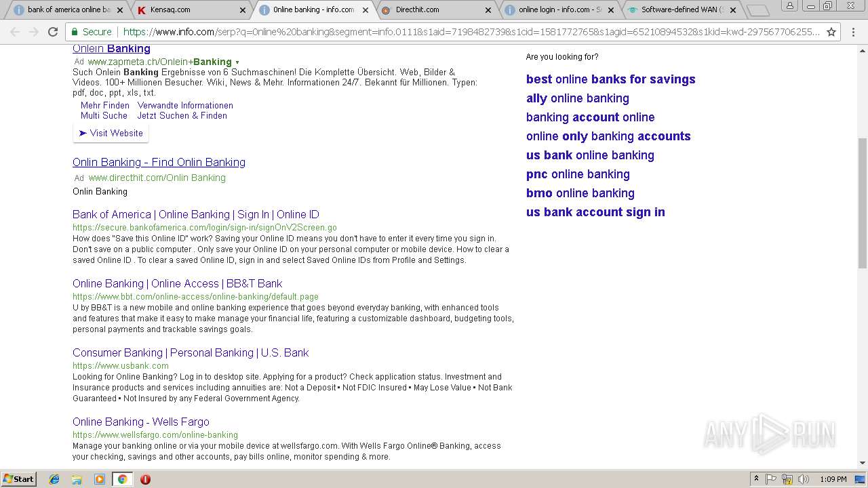Viewport: 868px width, 488px height.
Task: Go back using the browser back arrow
Action: tap(15, 32)
